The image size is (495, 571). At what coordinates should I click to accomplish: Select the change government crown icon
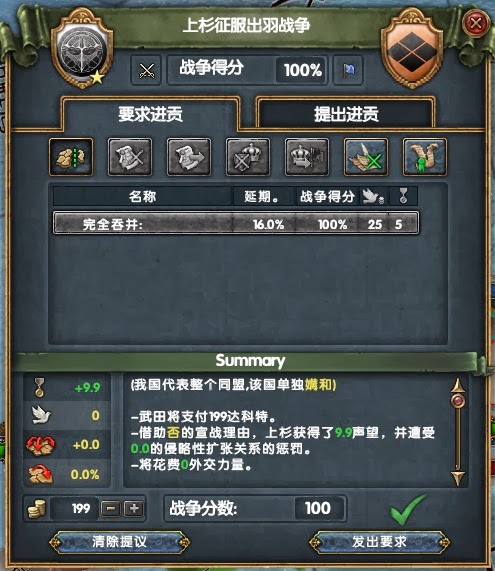pyautogui.click(x=307, y=157)
